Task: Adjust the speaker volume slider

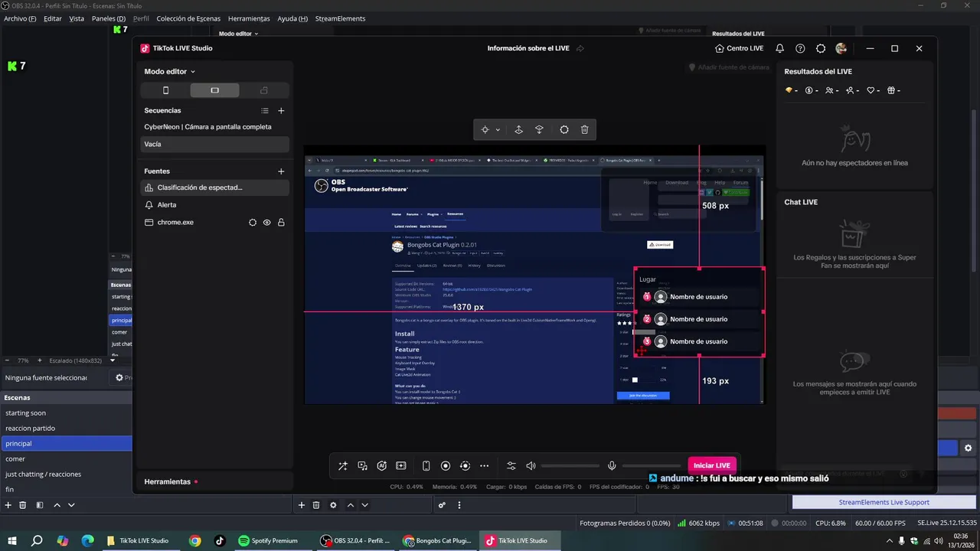Action: (570, 465)
